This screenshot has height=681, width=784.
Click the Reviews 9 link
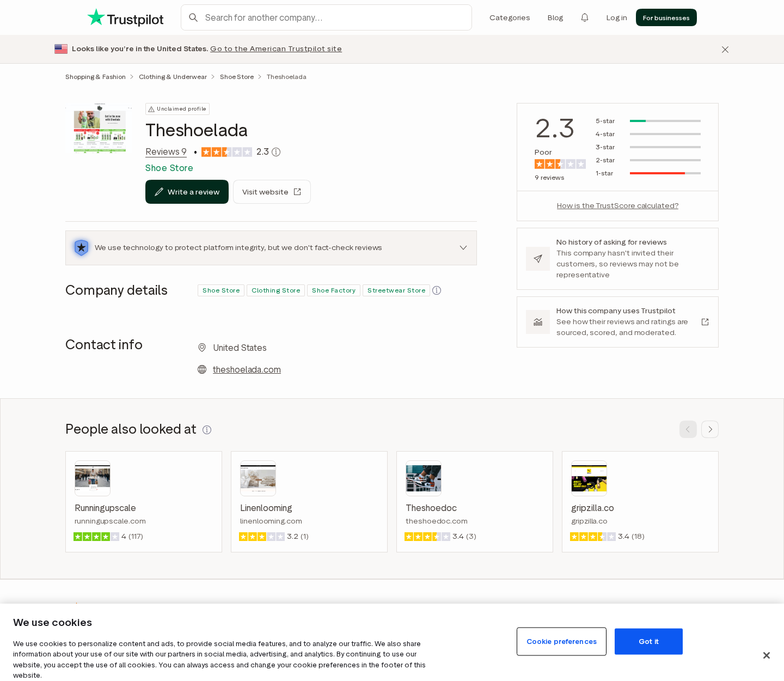166,152
